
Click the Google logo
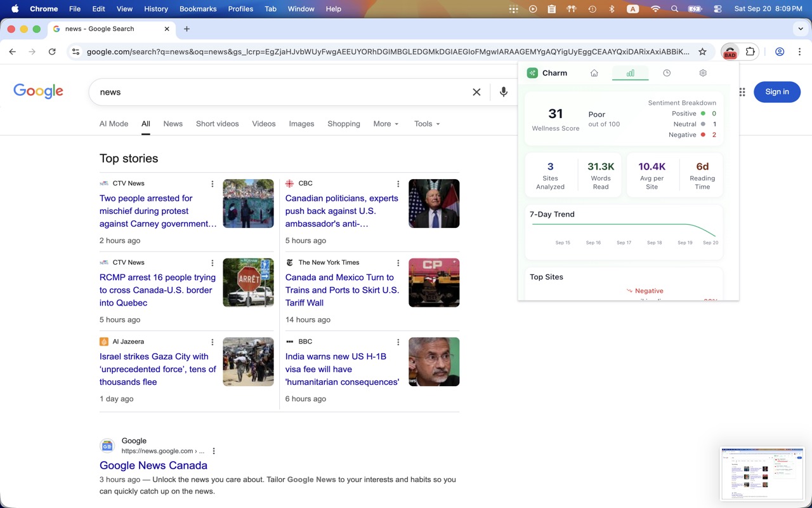39,91
